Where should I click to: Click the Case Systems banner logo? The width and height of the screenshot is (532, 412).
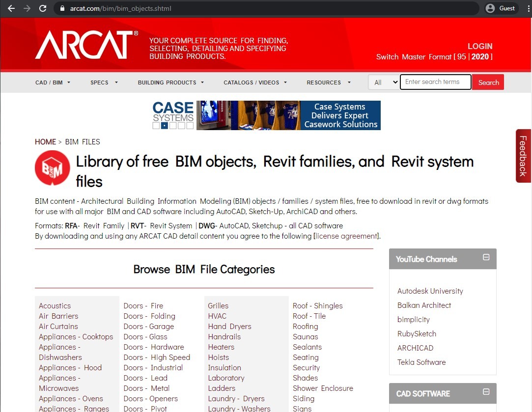(172, 114)
